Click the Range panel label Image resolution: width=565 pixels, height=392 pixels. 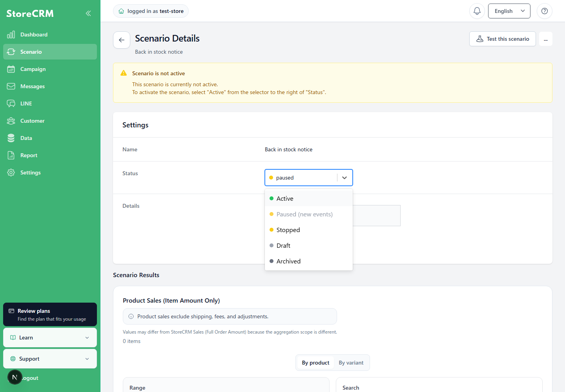click(x=137, y=388)
